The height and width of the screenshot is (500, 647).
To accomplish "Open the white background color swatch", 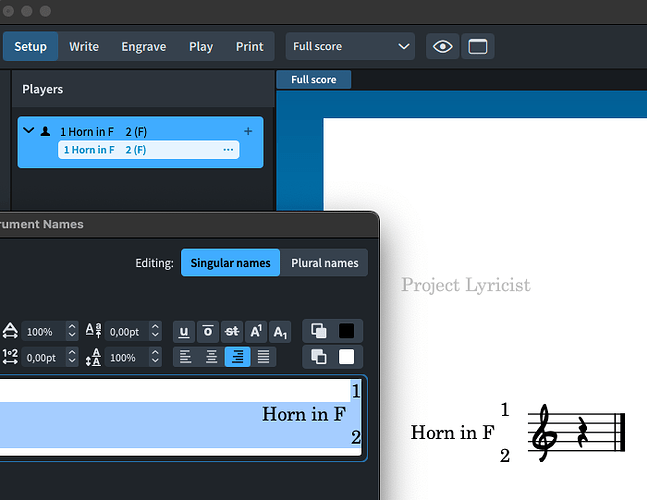I will click(x=346, y=357).
